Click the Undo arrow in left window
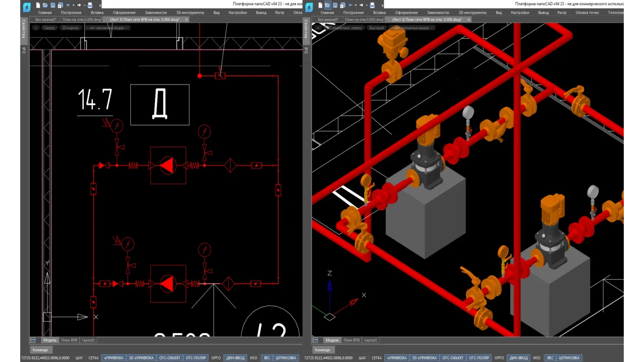The height and width of the screenshot is (362, 644). (68, 5)
